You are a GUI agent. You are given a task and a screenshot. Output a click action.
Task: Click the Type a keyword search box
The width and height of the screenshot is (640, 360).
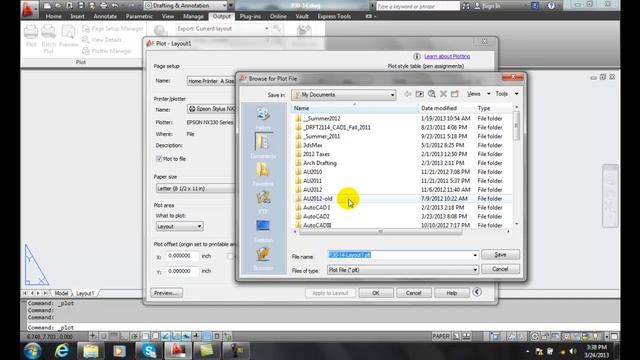tap(418, 6)
